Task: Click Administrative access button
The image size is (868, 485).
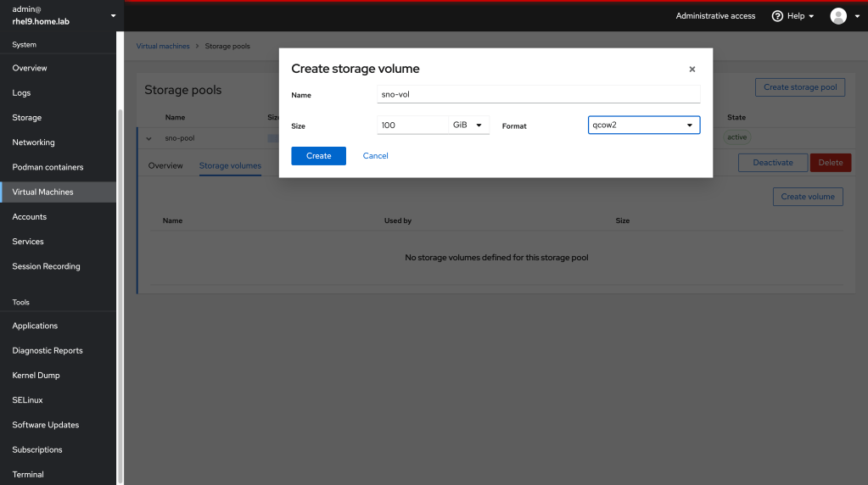Action: [715, 16]
